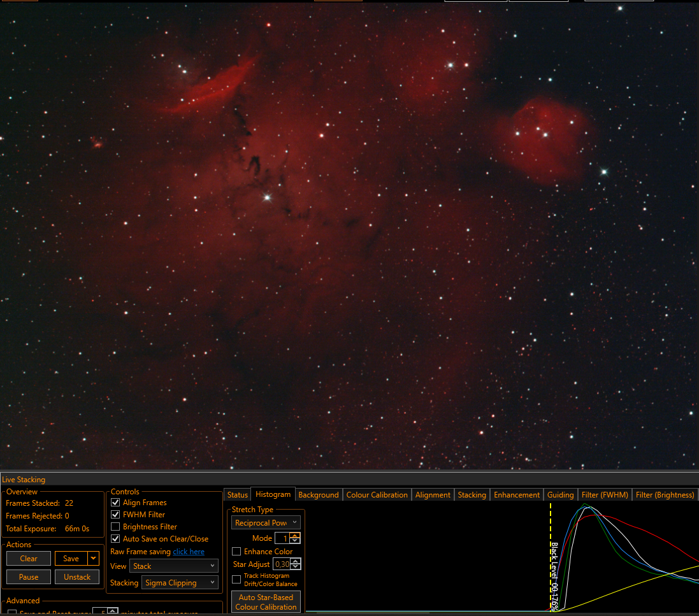Viewport: 699px width, 616px height.
Task: Open the Colour Calibration tab
Action: [377, 495]
